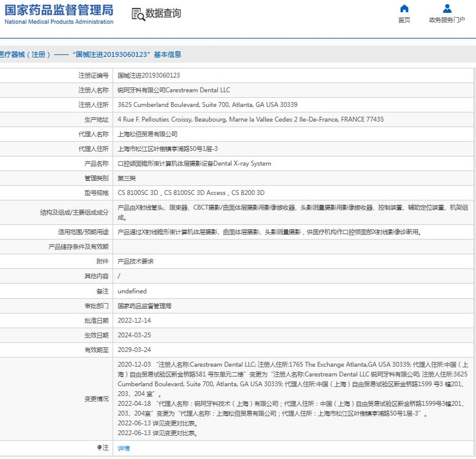Click the 产品储存条件及有效期 label
The height and width of the screenshot is (459, 476).
click(78, 247)
